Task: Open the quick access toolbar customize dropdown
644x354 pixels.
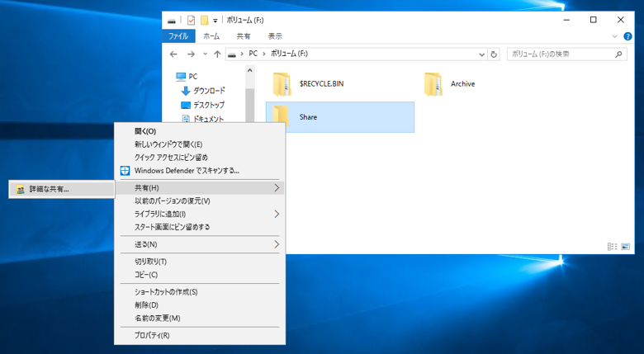Action: tap(215, 21)
